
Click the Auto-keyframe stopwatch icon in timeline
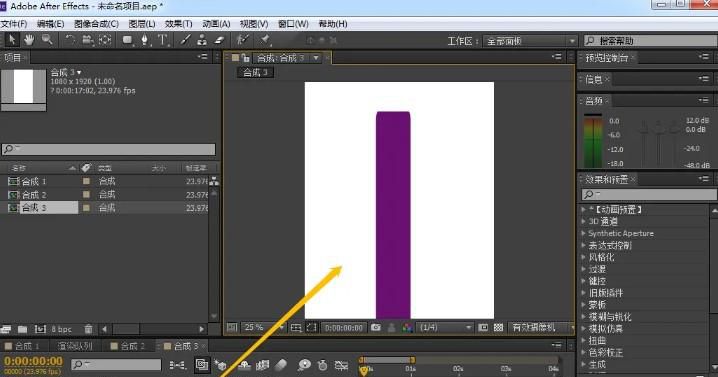coord(322,365)
